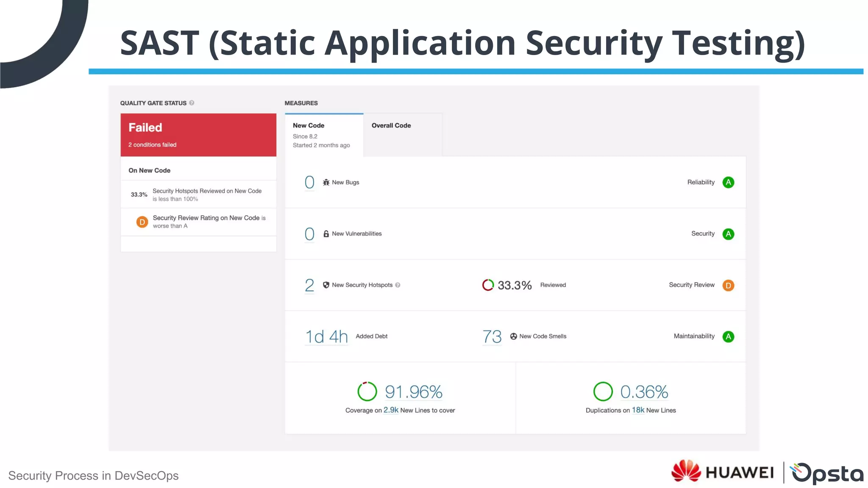Open the 0.36% duplications value
The height and width of the screenshot is (488, 868).
[x=644, y=392]
